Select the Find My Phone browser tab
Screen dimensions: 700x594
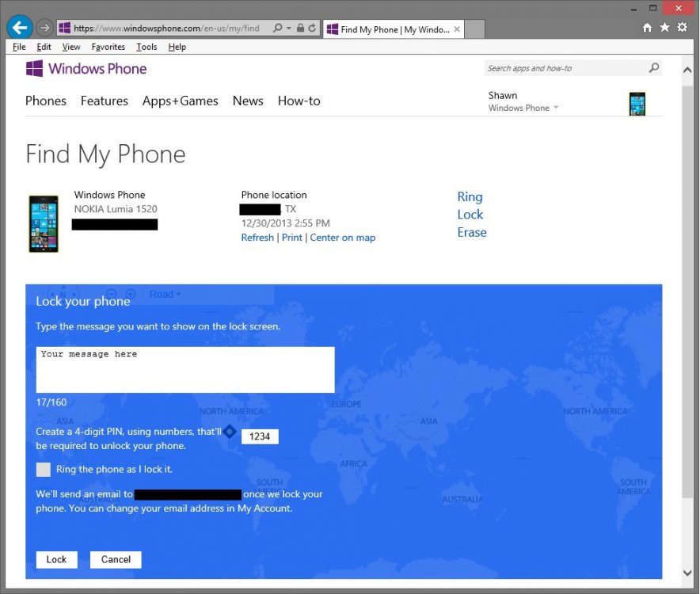click(394, 29)
